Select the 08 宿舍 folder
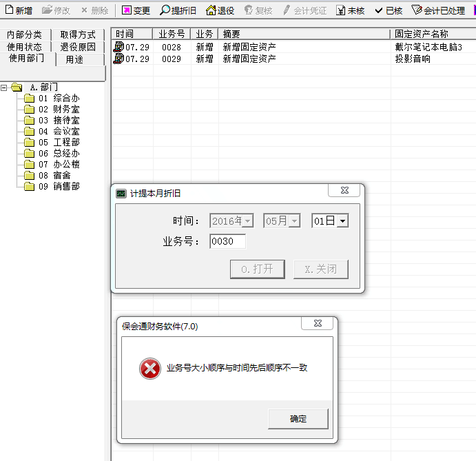Screen dimensions: 476x461 click(48, 175)
